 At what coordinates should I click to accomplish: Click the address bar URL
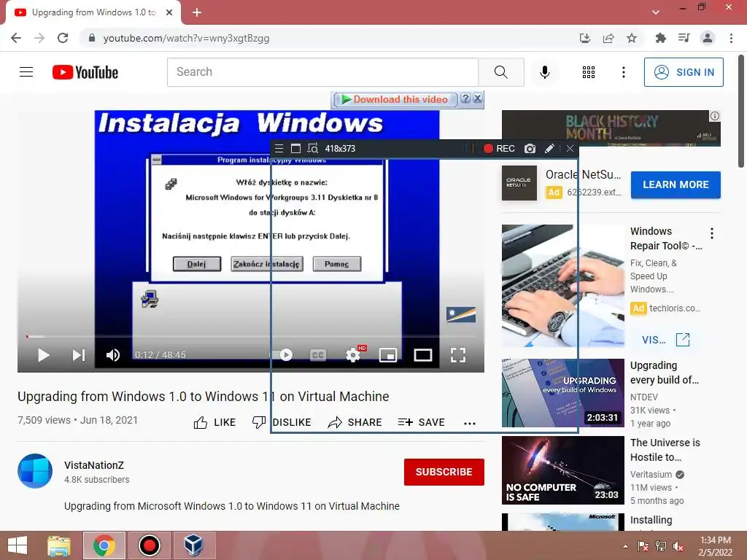(x=186, y=38)
